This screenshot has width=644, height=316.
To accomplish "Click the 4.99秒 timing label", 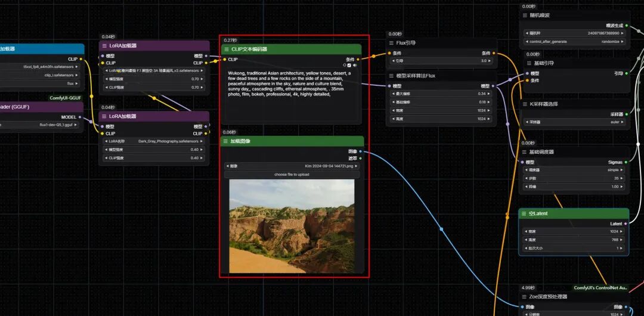I will [528, 287].
